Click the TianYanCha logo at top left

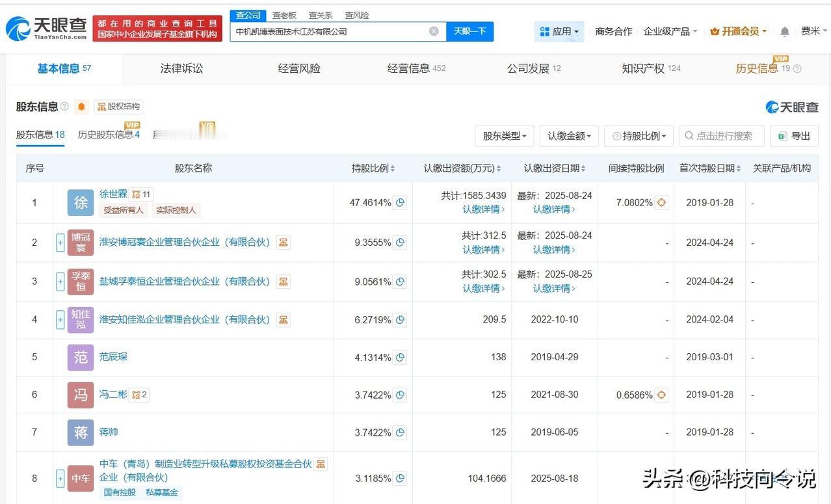[x=46, y=28]
